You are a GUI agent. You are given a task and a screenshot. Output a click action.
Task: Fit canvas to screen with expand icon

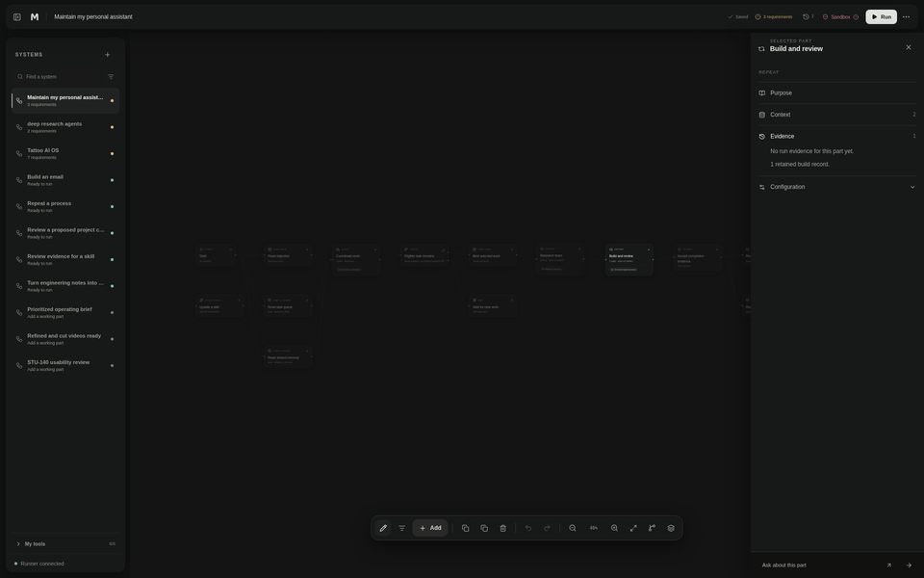[x=633, y=529]
